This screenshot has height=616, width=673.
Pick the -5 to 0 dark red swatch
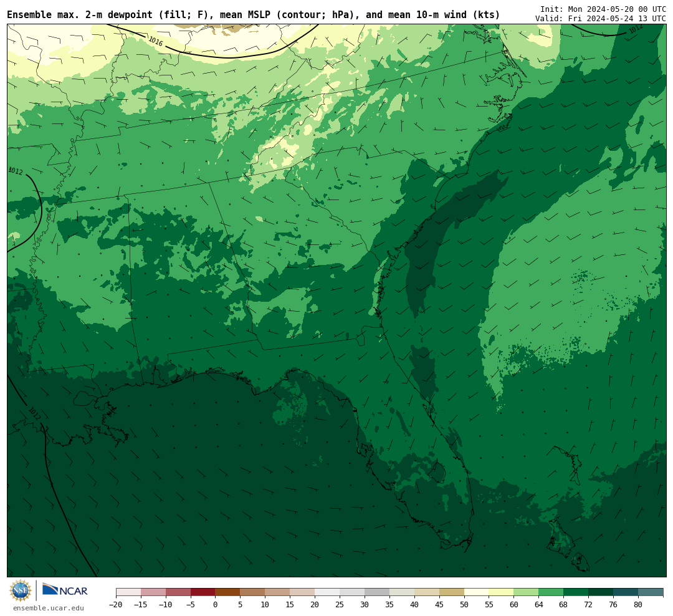tap(203, 592)
